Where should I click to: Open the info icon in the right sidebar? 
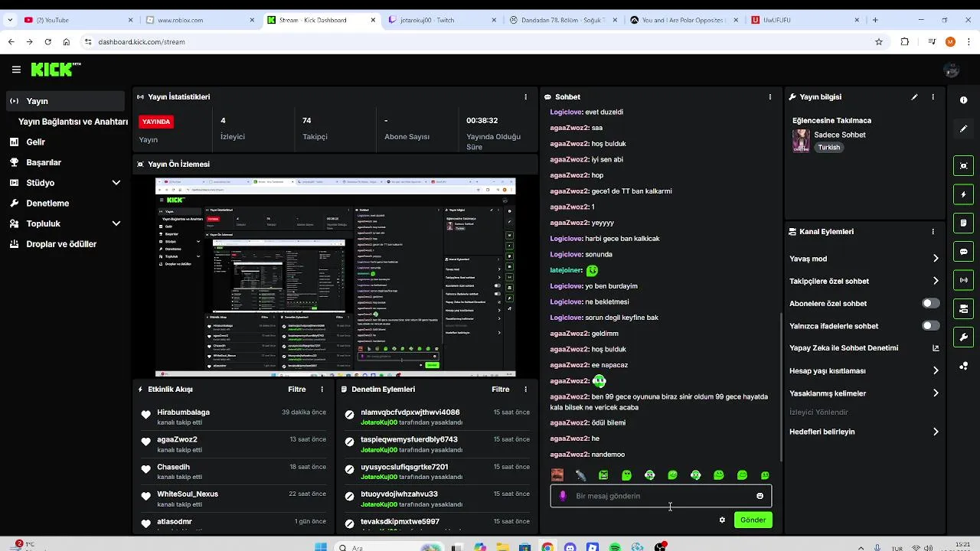click(963, 100)
